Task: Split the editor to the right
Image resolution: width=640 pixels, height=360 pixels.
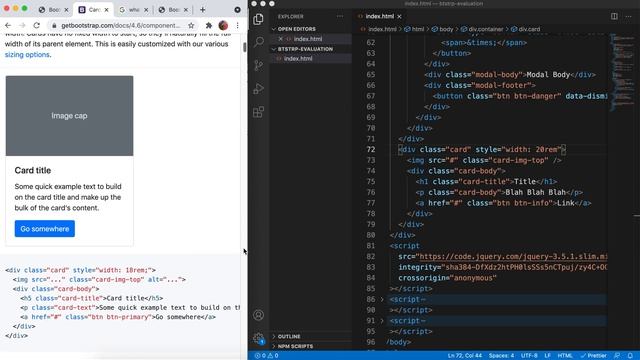Action: pyautogui.click(x=614, y=16)
